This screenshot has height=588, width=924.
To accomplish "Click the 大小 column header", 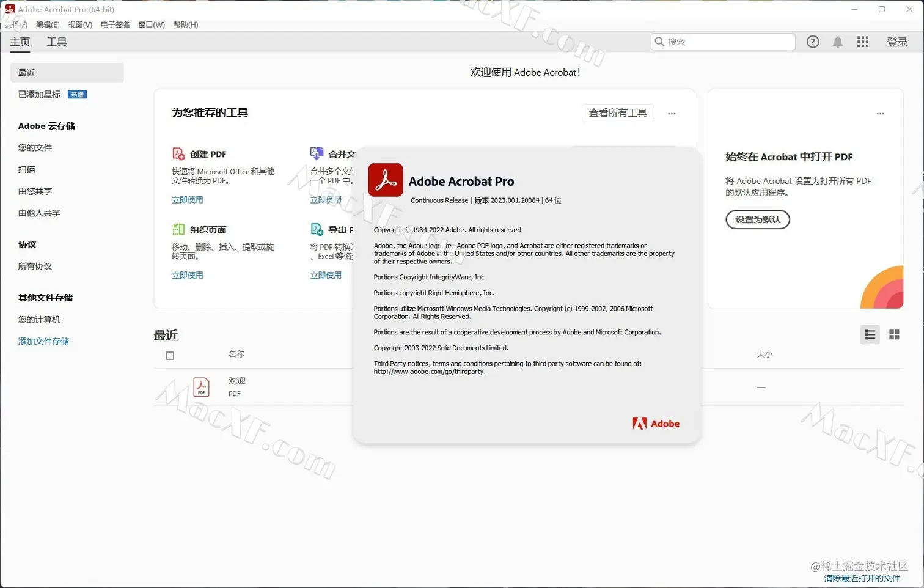I will (765, 354).
